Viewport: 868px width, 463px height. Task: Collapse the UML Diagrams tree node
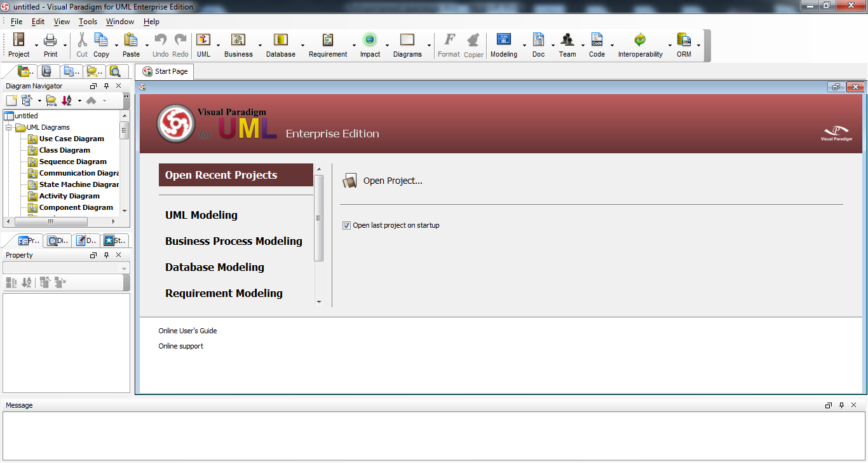click(x=10, y=127)
